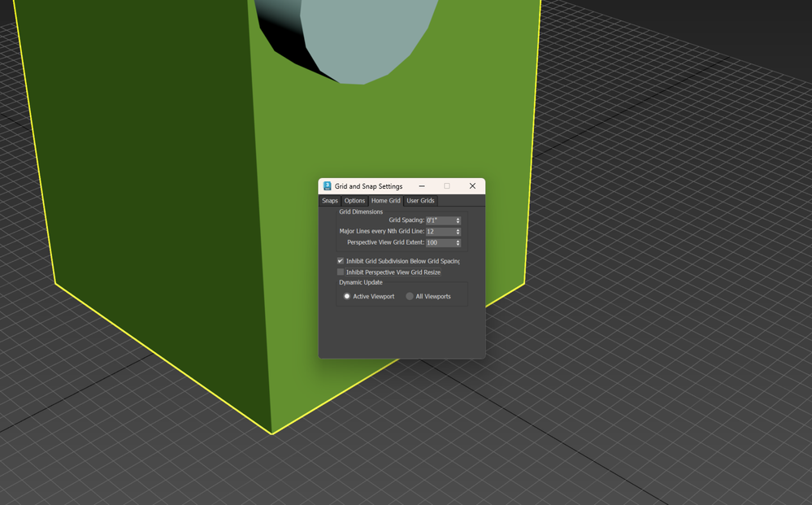Uncheck Inhibit Grid Subdivision Below Grid Spacing

pos(341,261)
